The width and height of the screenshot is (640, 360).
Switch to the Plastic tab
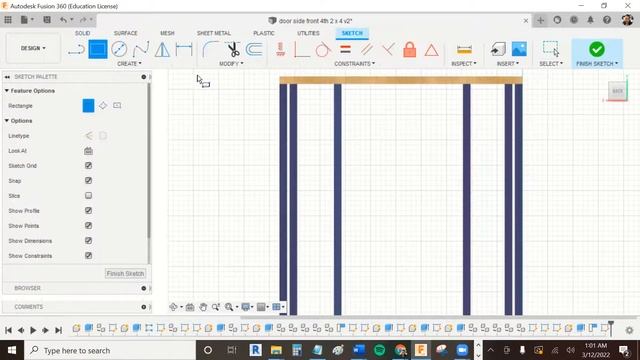(264, 33)
